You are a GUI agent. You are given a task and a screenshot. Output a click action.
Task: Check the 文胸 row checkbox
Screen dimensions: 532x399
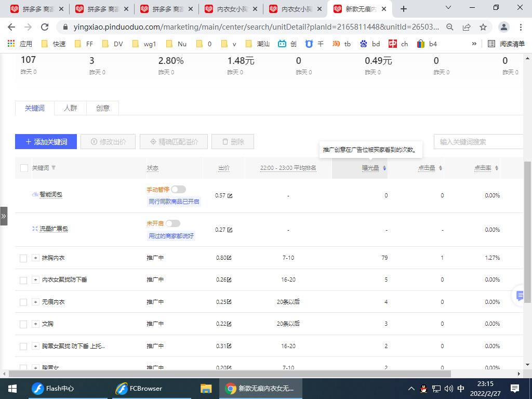(x=23, y=324)
